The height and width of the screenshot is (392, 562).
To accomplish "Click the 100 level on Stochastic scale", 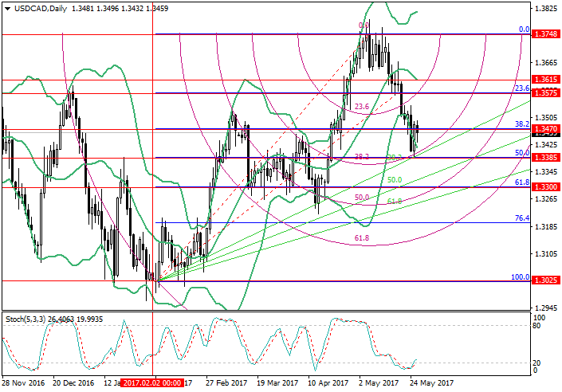I will point(539,318).
